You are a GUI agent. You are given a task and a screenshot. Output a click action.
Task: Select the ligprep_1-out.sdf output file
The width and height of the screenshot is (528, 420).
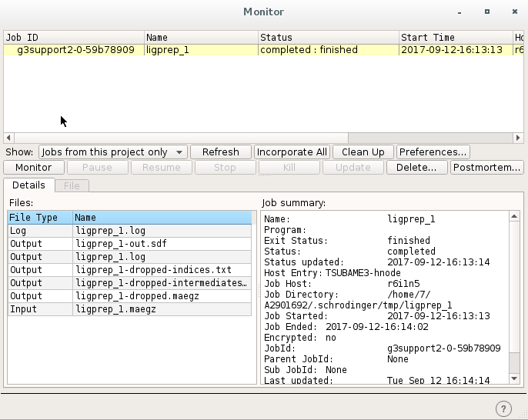[162, 244]
